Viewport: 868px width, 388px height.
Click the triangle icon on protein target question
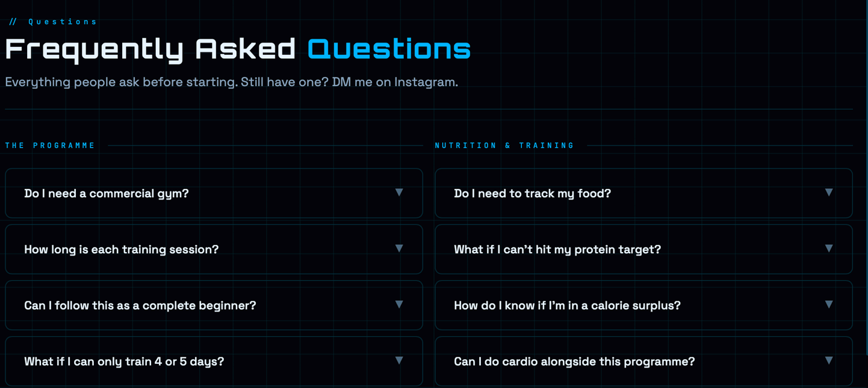[x=829, y=249]
